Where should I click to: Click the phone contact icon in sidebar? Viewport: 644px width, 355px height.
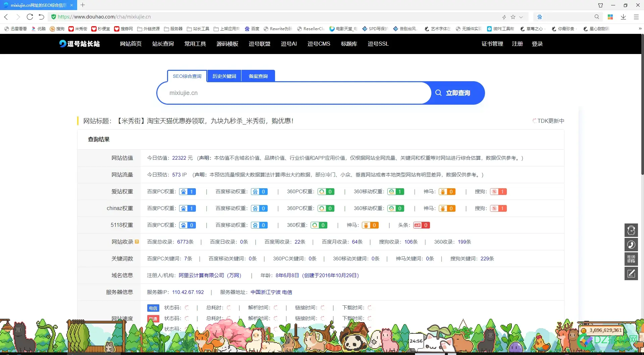[x=631, y=245]
